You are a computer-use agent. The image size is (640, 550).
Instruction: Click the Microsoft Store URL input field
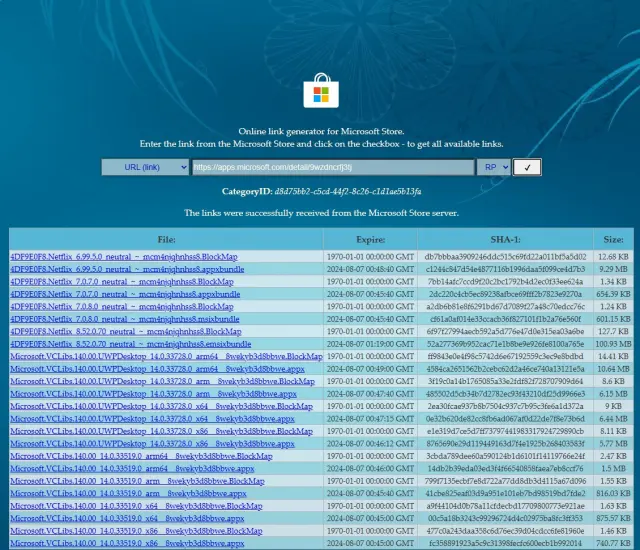coord(332,168)
